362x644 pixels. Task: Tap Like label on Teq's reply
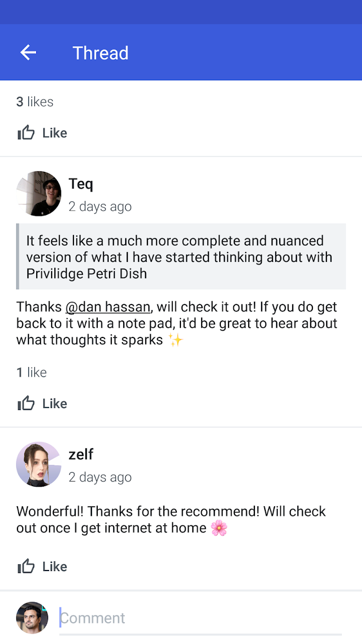(x=55, y=404)
